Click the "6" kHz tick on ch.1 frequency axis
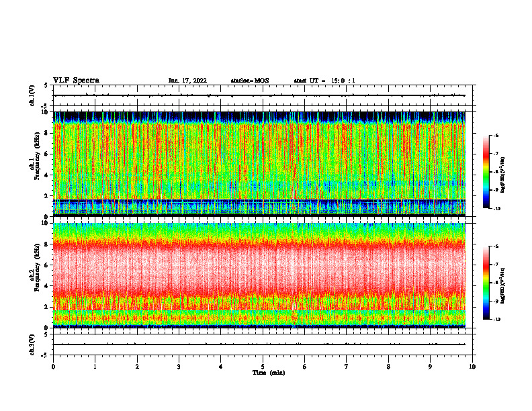Screen dimensions: 532x411 [x=47, y=154]
